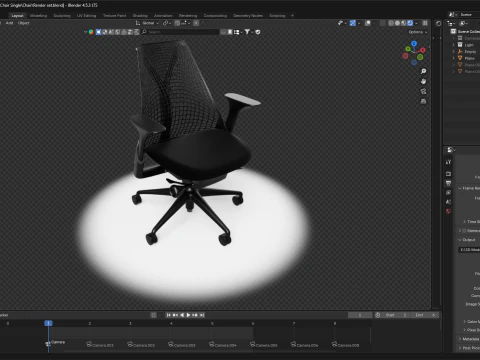Switch to the Geometry Nodes workspace tab
The width and height of the screenshot is (480, 360).
[248, 16]
